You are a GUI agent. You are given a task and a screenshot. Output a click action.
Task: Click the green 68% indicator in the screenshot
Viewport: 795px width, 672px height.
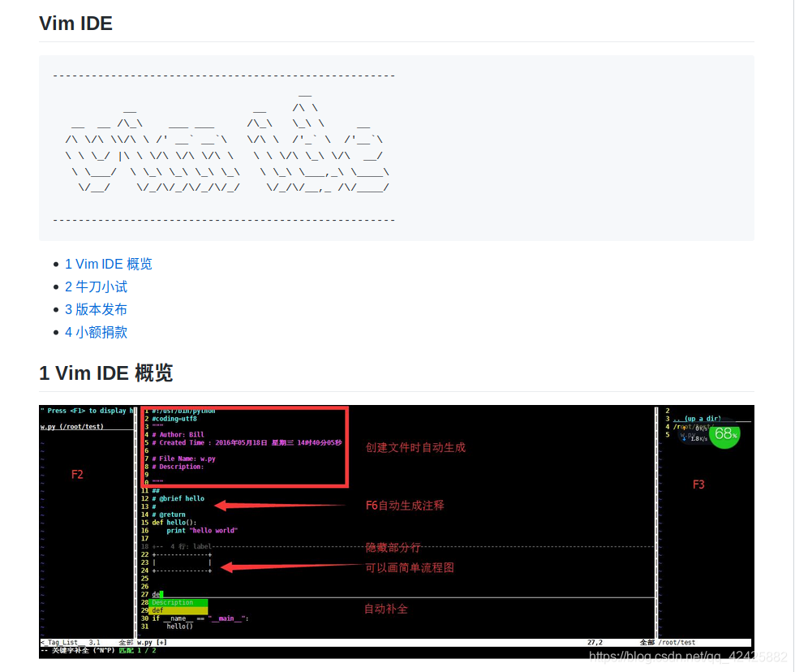724,434
